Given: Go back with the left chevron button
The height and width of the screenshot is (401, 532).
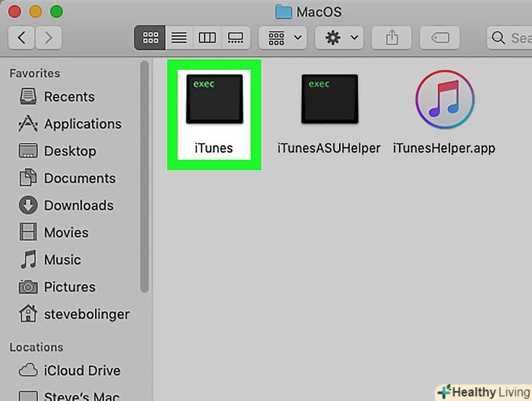Looking at the screenshot, I should point(21,38).
